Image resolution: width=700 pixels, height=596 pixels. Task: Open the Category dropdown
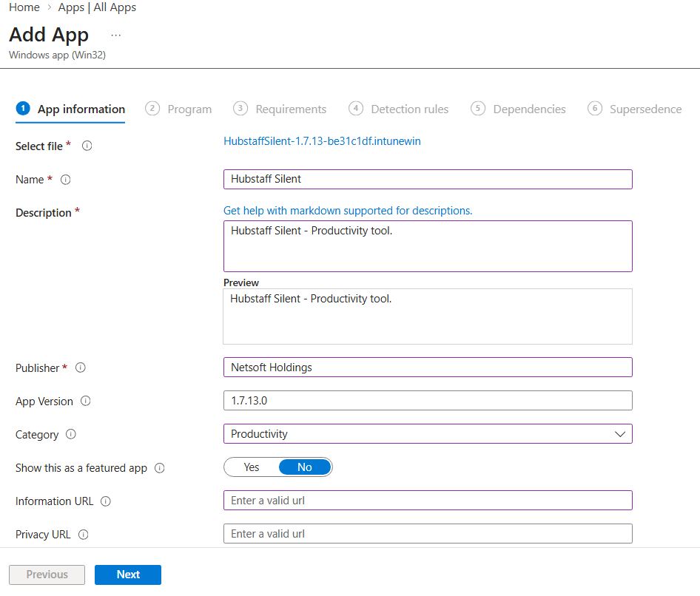[x=428, y=434]
